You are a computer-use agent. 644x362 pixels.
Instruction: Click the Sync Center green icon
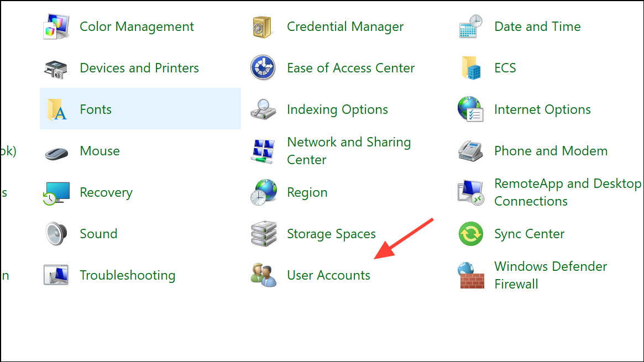(x=470, y=234)
